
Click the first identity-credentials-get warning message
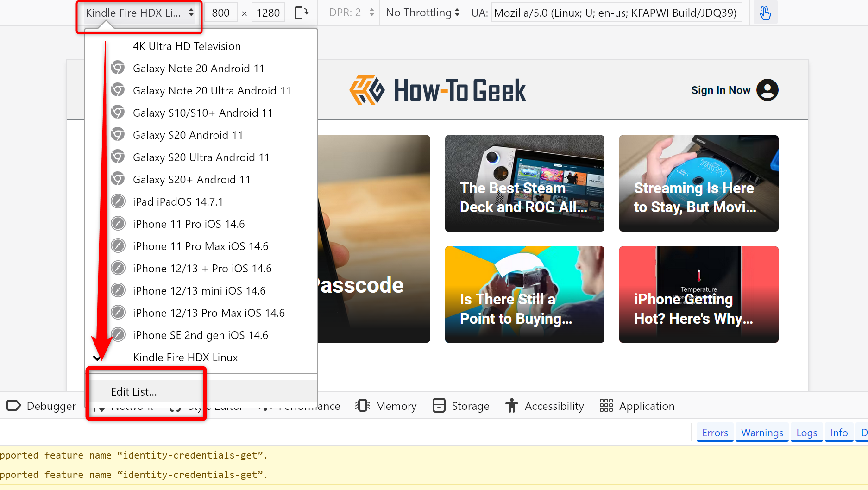[434, 455]
